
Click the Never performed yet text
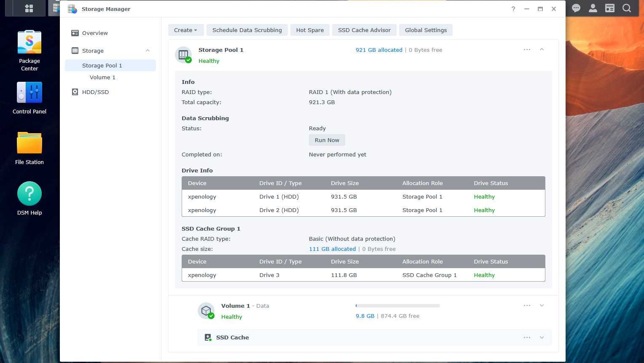click(x=338, y=154)
